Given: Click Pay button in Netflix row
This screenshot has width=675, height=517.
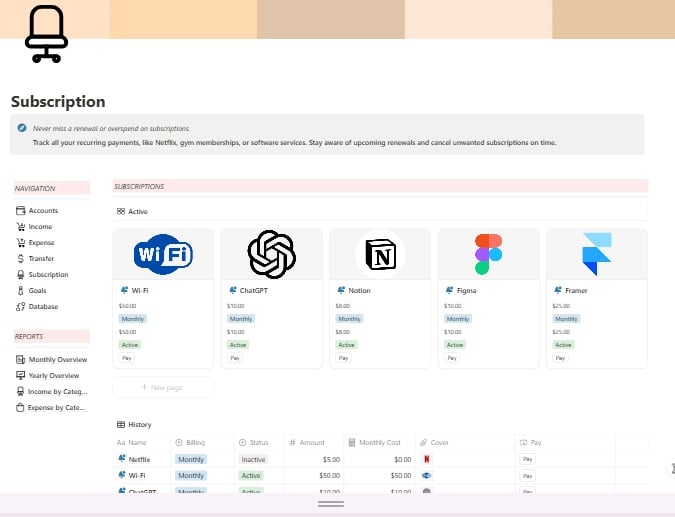Looking at the screenshot, I should (x=527, y=459).
